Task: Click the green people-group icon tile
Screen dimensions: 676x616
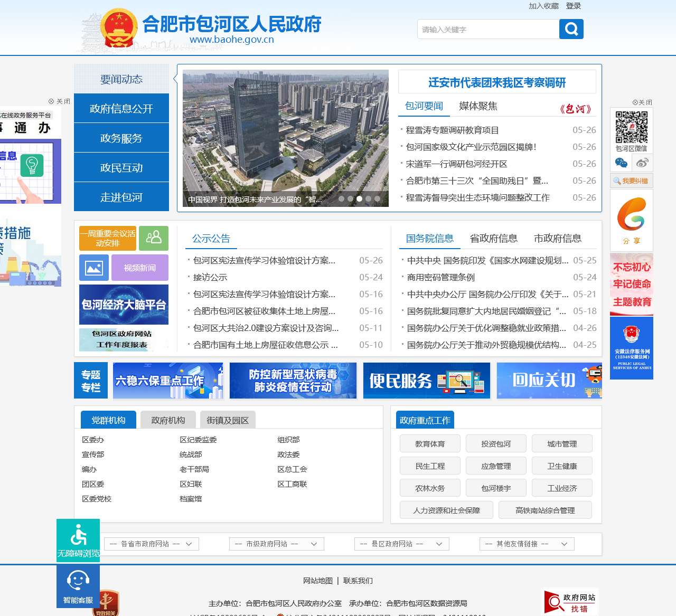Action: (x=154, y=238)
